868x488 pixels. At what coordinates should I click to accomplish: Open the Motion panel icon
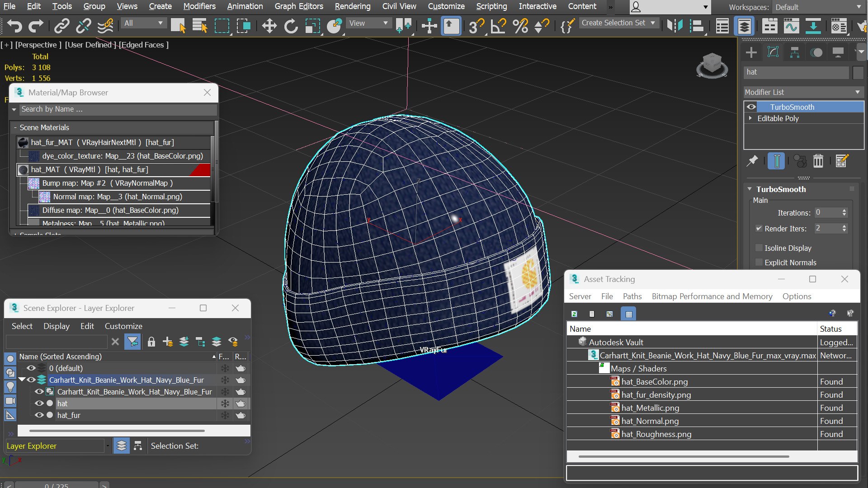point(816,52)
